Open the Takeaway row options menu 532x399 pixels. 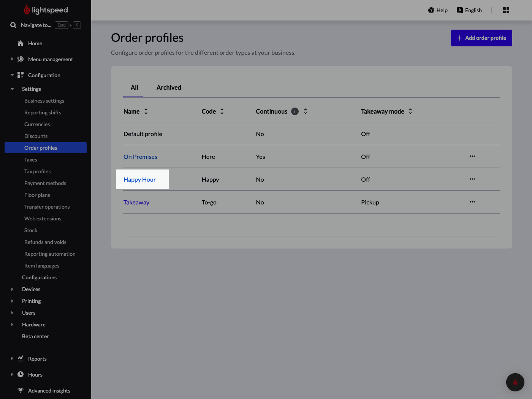pyautogui.click(x=472, y=202)
